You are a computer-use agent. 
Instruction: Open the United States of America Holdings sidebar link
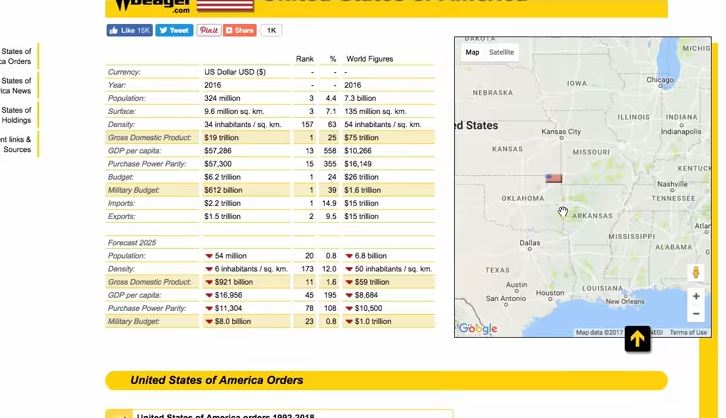click(x=16, y=115)
